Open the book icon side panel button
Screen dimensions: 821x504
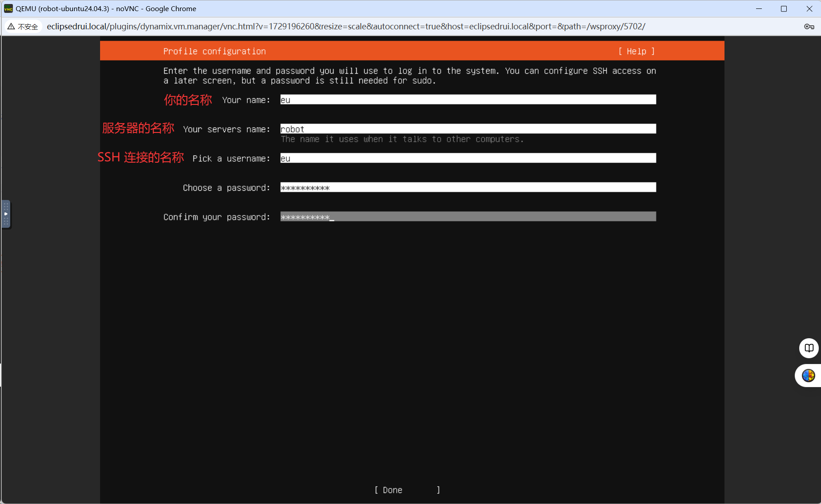[809, 348]
